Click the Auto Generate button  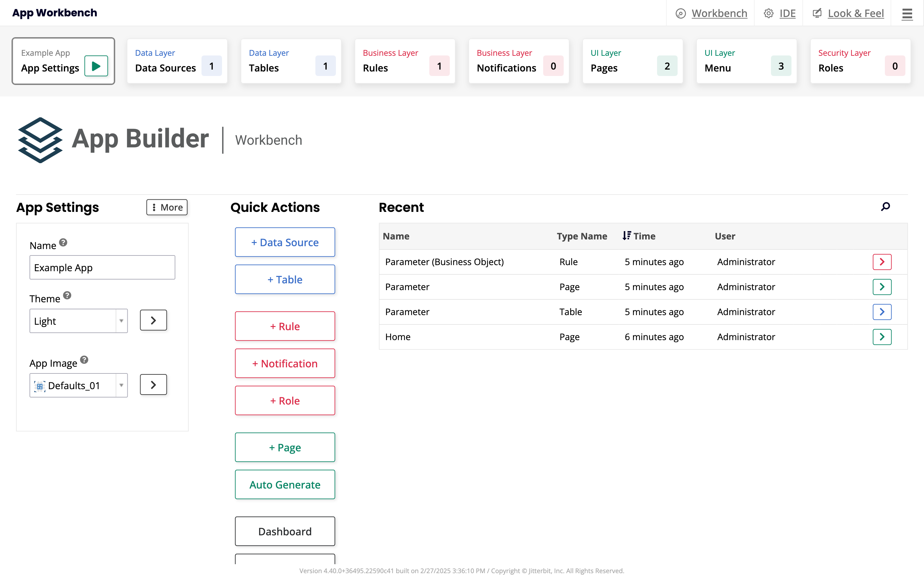[x=285, y=485]
